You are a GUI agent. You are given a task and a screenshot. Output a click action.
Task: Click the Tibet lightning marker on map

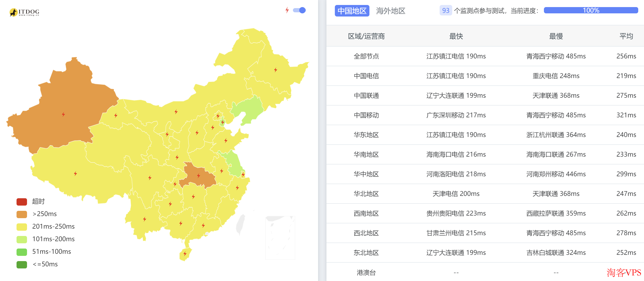pyautogui.click(x=75, y=173)
